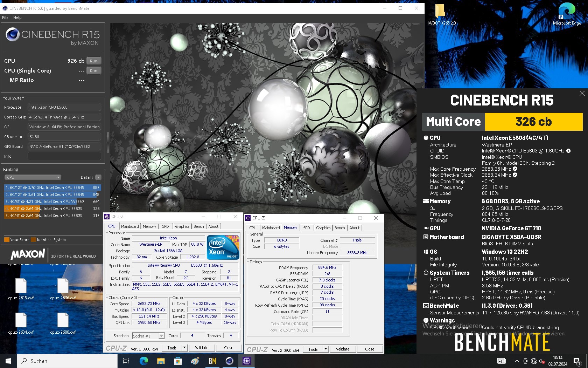Open notification center icon
588x368 pixels.
[x=577, y=361]
